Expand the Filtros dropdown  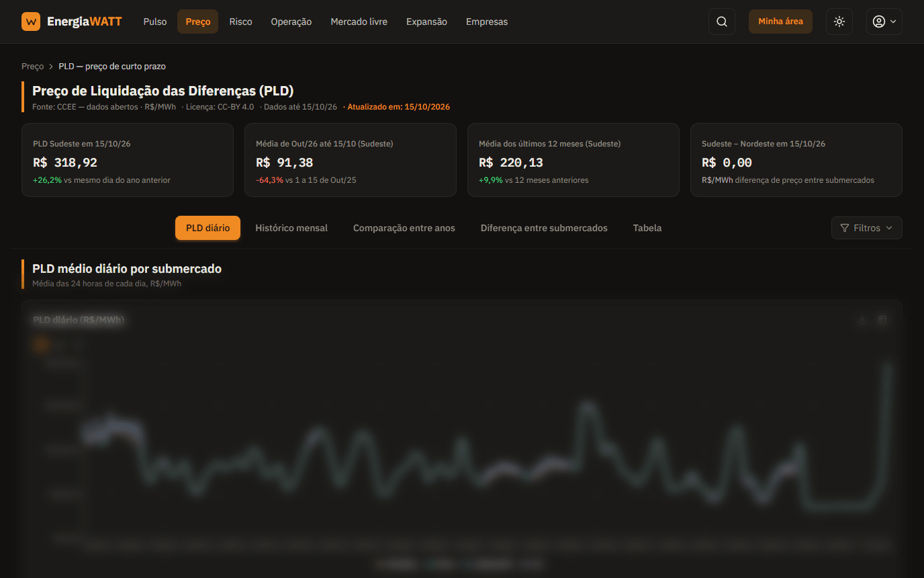[866, 228]
